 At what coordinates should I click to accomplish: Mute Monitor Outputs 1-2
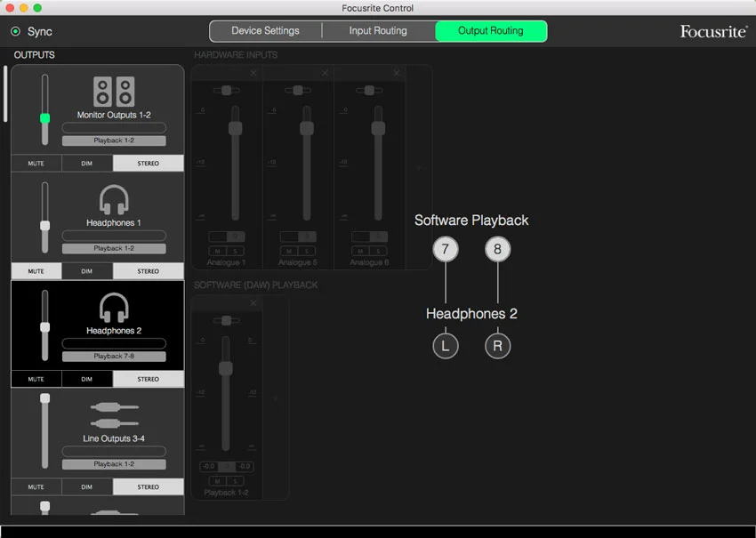click(36, 164)
